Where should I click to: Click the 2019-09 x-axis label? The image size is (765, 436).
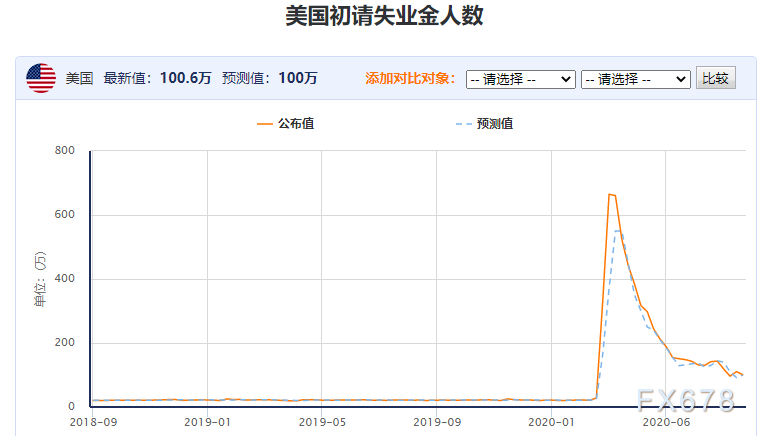click(437, 422)
